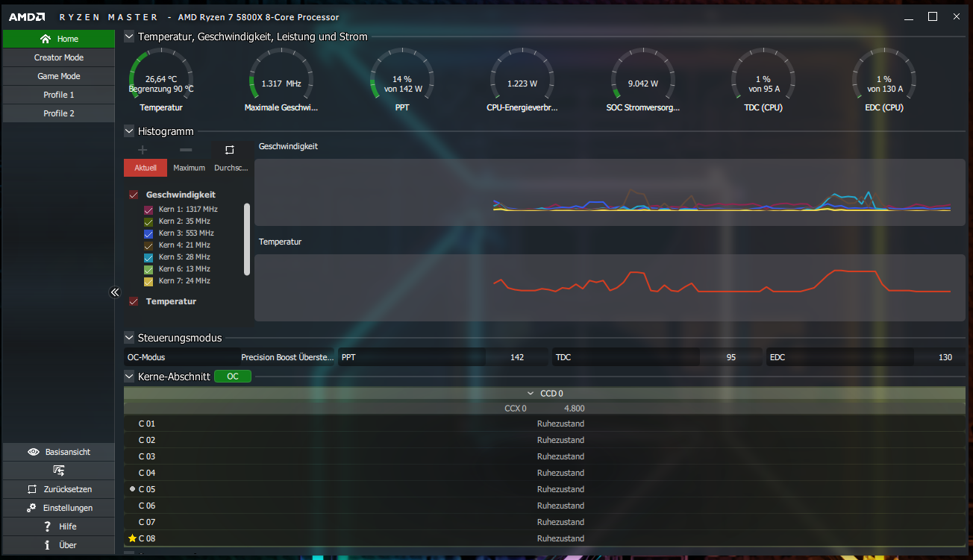Collapse the Histogramm section
973x560 pixels.
(129, 131)
